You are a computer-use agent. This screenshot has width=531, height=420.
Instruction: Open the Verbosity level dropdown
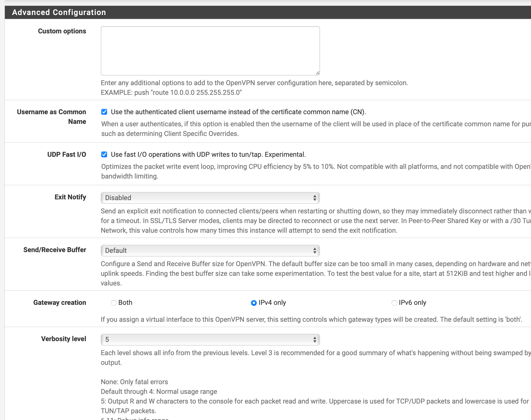click(x=210, y=339)
